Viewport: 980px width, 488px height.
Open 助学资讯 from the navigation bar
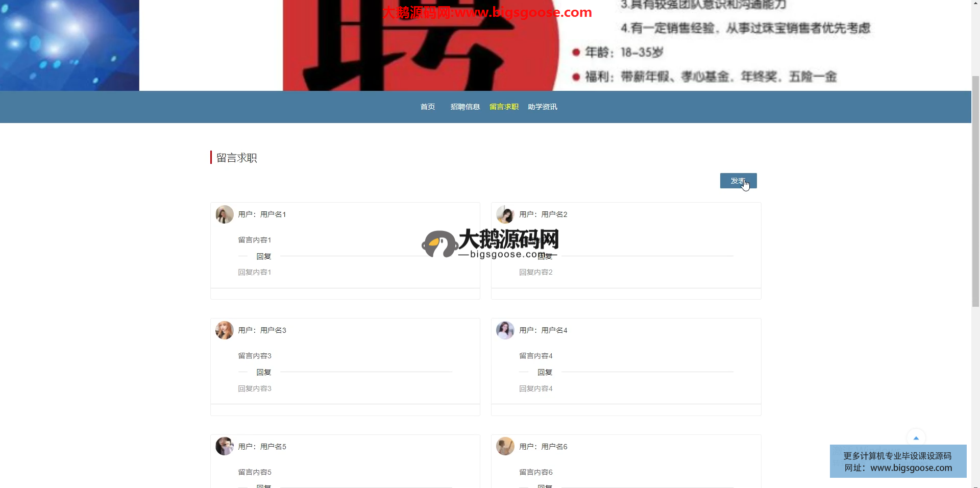click(x=542, y=107)
